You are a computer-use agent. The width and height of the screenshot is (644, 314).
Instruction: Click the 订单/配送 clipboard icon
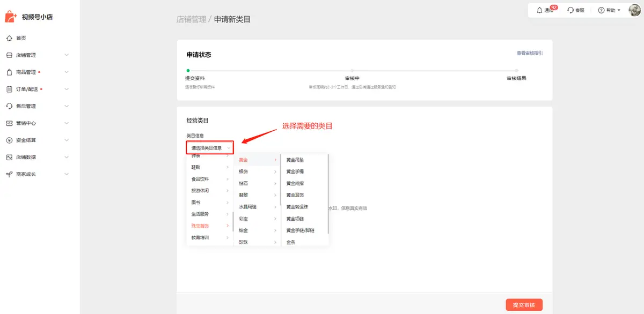[9, 89]
